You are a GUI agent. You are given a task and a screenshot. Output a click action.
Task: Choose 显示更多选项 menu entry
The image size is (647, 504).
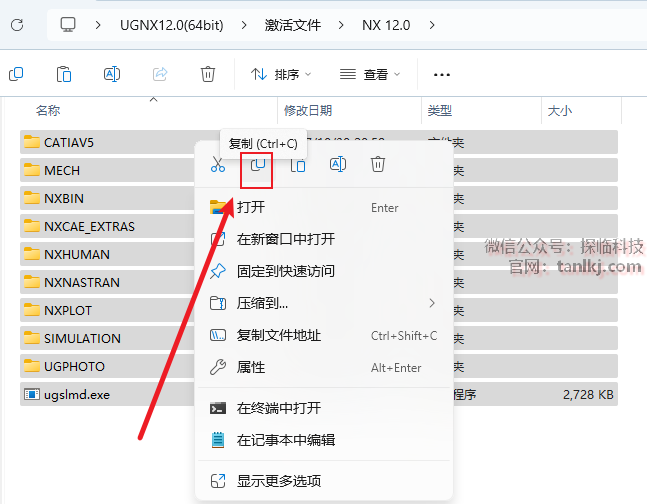(324, 481)
